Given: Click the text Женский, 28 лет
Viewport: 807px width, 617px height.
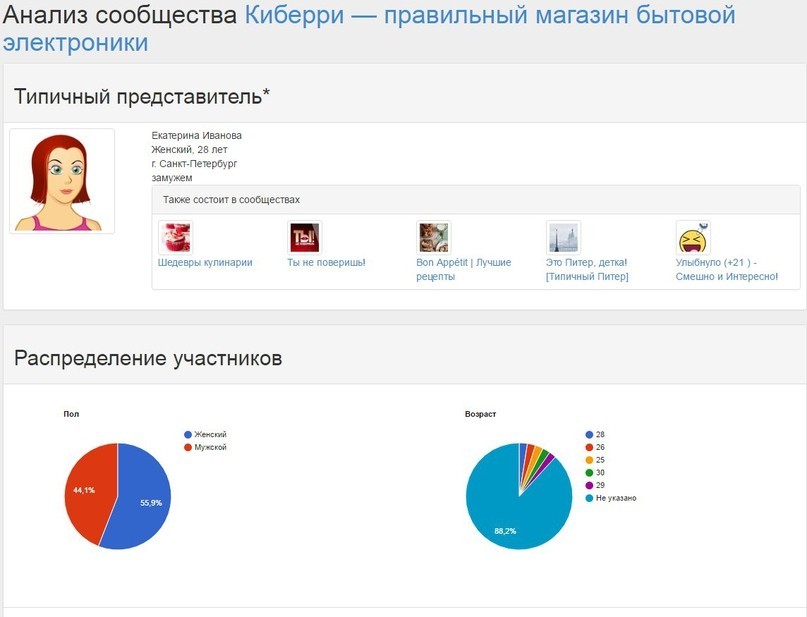Looking at the screenshot, I should point(189,150).
